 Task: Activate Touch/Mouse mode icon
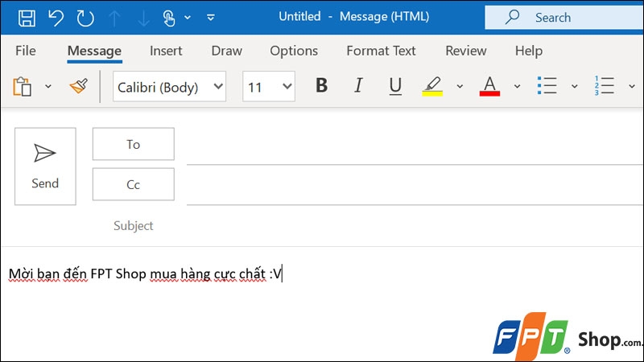click(x=169, y=18)
